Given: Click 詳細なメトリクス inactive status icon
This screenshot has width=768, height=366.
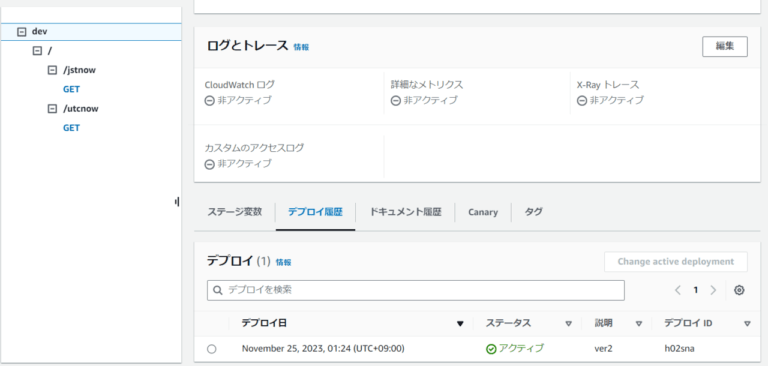Looking at the screenshot, I should click(396, 100).
